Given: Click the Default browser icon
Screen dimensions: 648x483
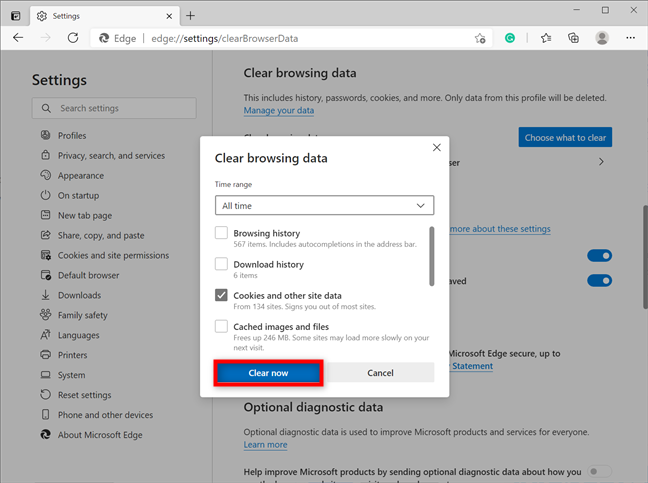Looking at the screenshot, I should [45, 275].
